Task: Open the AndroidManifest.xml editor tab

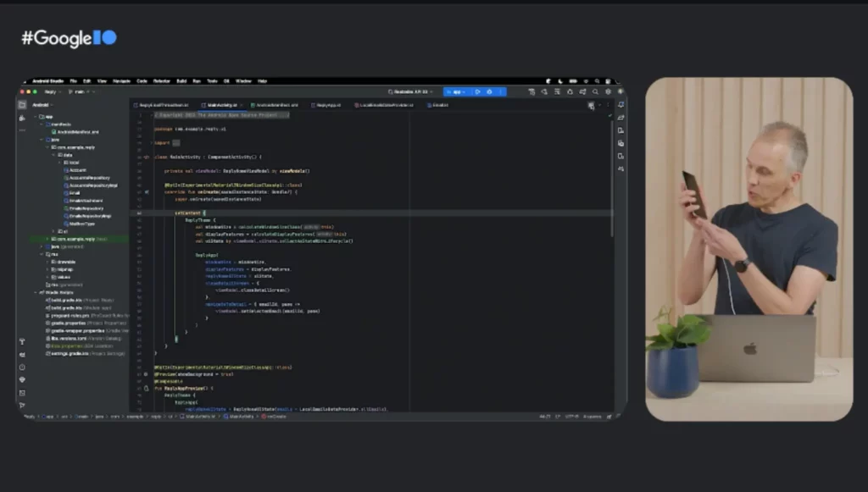Action: 276,105
